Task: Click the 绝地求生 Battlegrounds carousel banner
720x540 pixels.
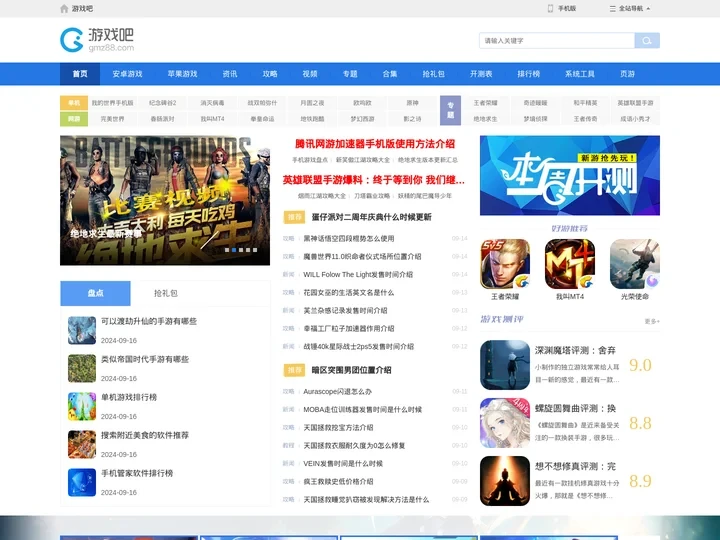Action: (165, 200)
